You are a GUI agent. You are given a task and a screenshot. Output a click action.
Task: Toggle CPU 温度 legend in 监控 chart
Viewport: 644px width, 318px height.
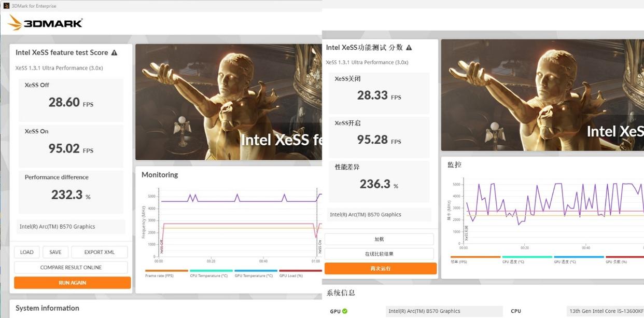(527, 259)
